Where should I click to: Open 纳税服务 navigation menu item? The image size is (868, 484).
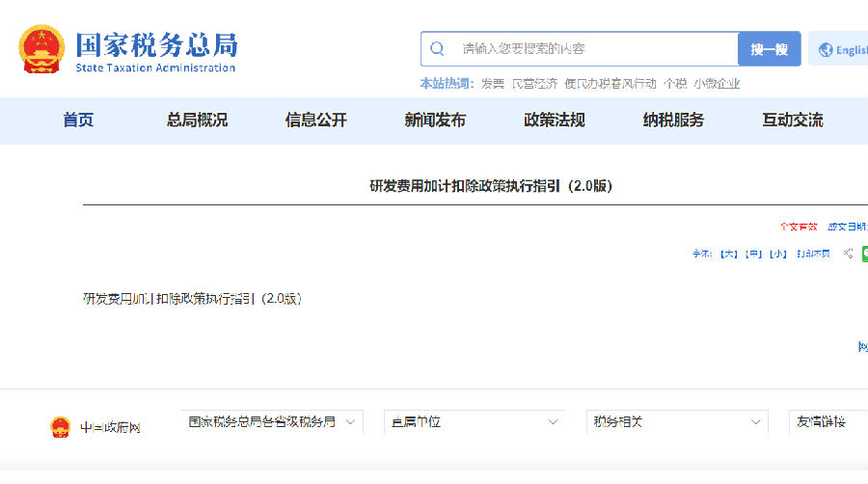point(673,121)
